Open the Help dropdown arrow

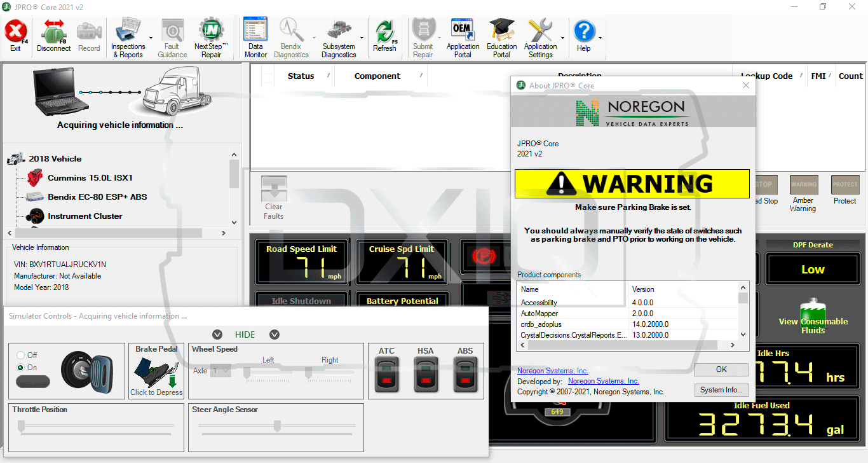[600, 38]
